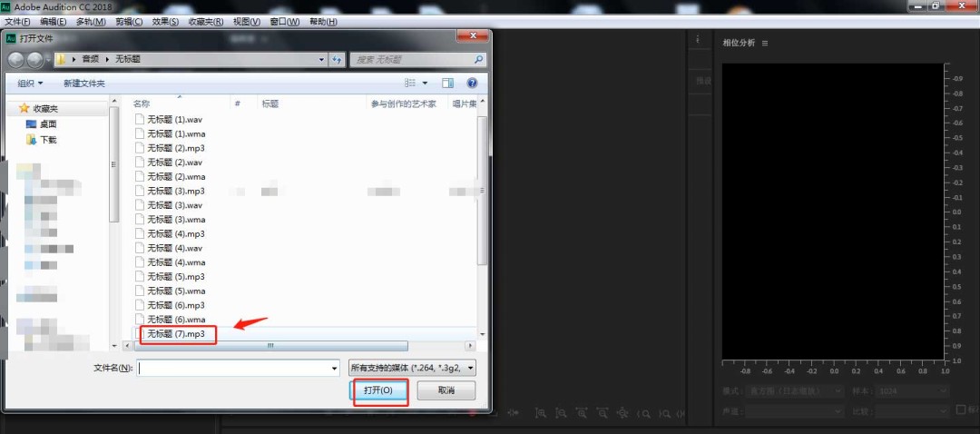This screenshot has width=980, height=434.
Task: Click the change view icon
Action: 410,84
